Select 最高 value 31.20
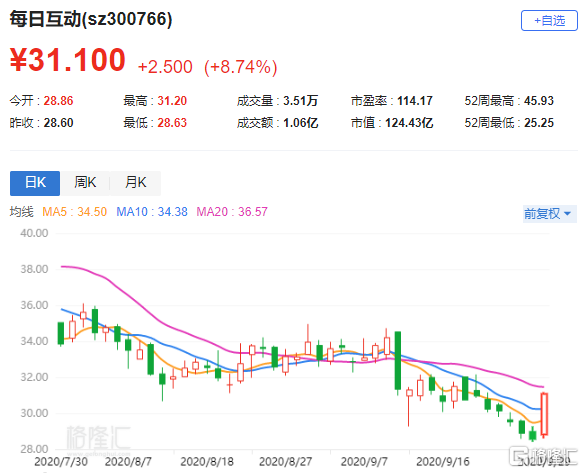Image resolution: width=584 pixels, height=473 pixels. pyautogui.click(x=172, y=101)
